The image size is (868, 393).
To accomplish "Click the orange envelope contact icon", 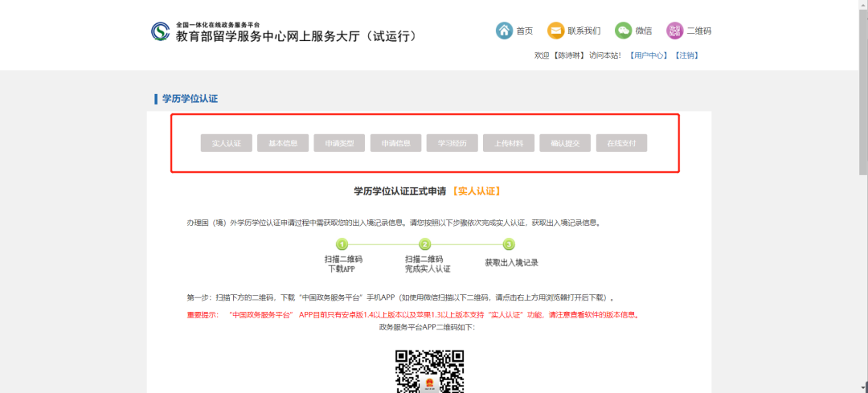I will (x=556, y=31).
